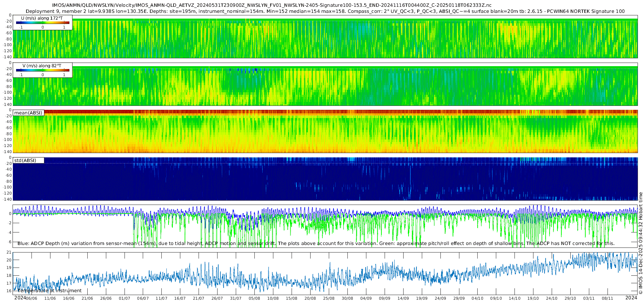Click the 08/11 date tick label
Screen dimensions: 644x304
tap(608, 298)
